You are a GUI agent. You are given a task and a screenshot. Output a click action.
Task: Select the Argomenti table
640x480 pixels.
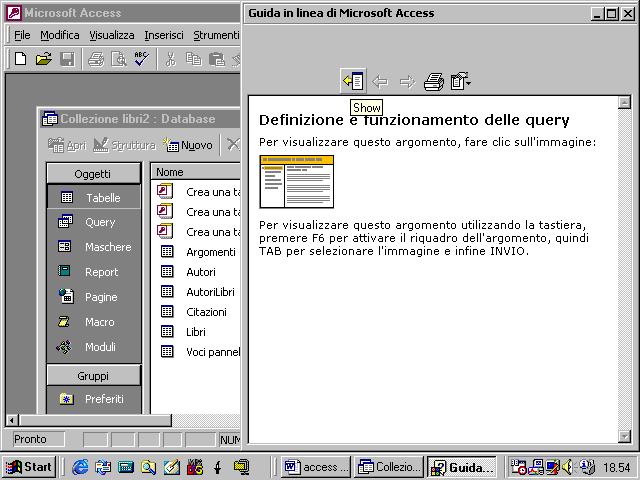click(198, 252)
